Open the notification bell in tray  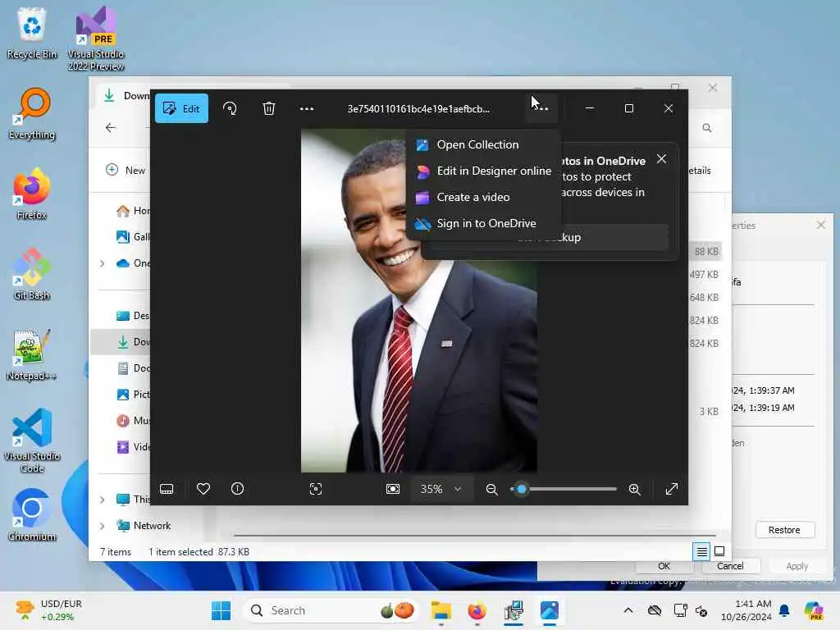pyautogui.click(x=784, y=610)
